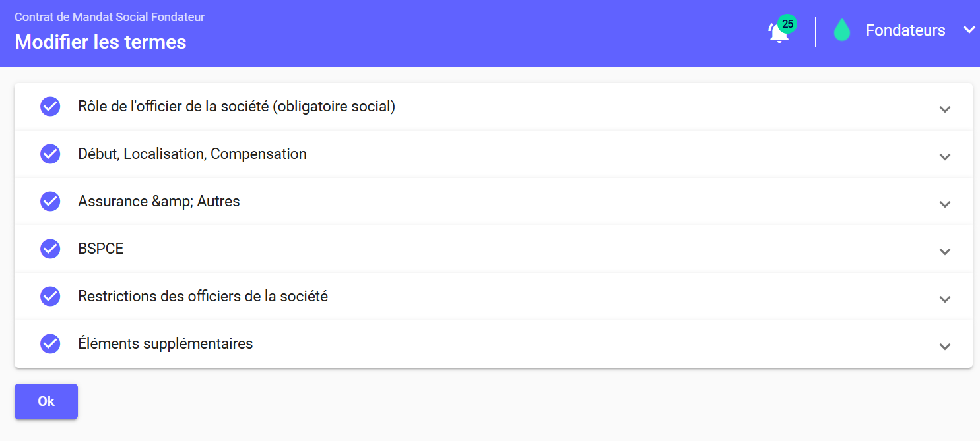Expand Éléments supplémentaires chevron

click(945, 347)
